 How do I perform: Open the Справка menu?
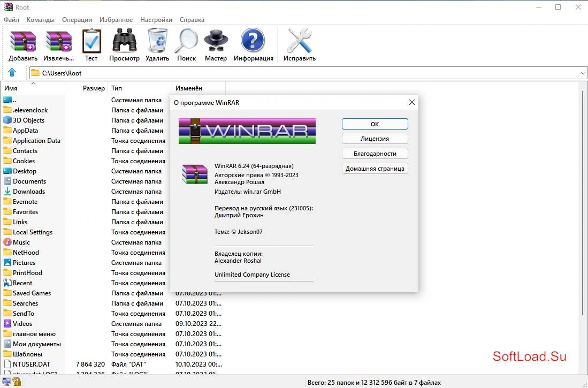pyautogui.click(x=192, y=19)
